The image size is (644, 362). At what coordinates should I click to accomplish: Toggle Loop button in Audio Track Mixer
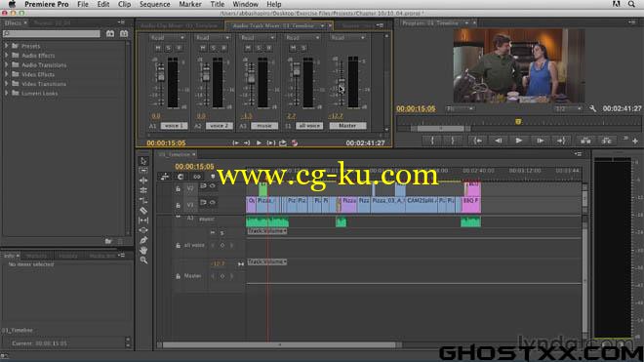(283, 143)
